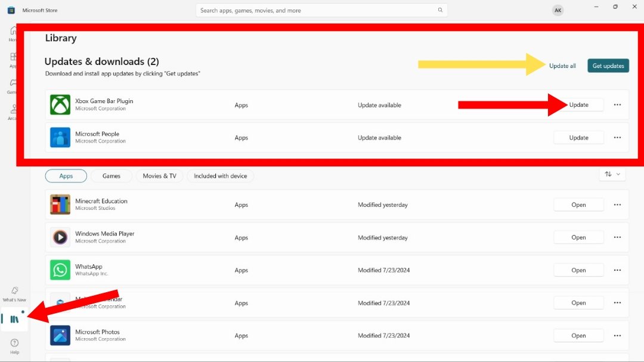This screenshot has height=362, width=644.
Task: Click the Microsoft People app icon
Action: point(60,137)
